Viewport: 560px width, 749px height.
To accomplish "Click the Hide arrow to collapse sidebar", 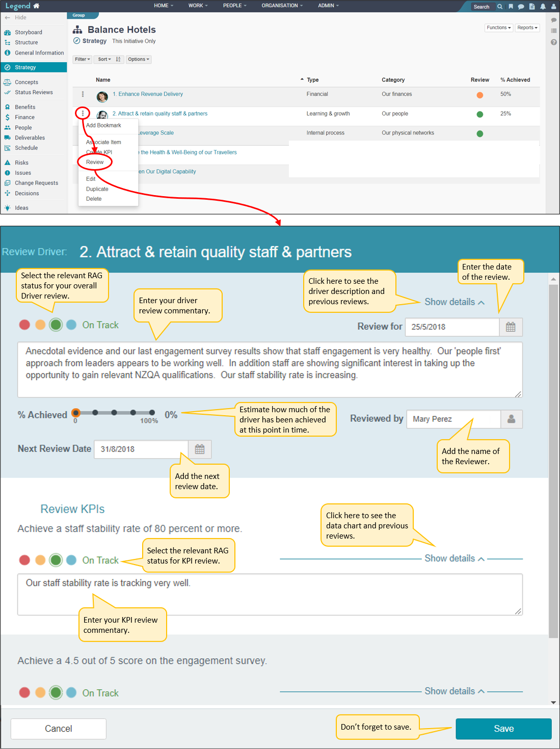I will click(x=7, y=18).
